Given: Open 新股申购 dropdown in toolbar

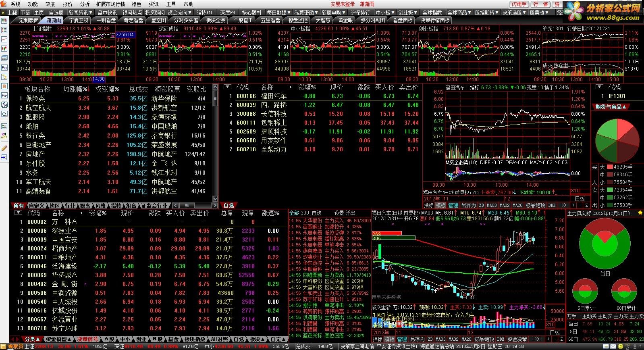Looking at the screenshot, I should point(334,12).
